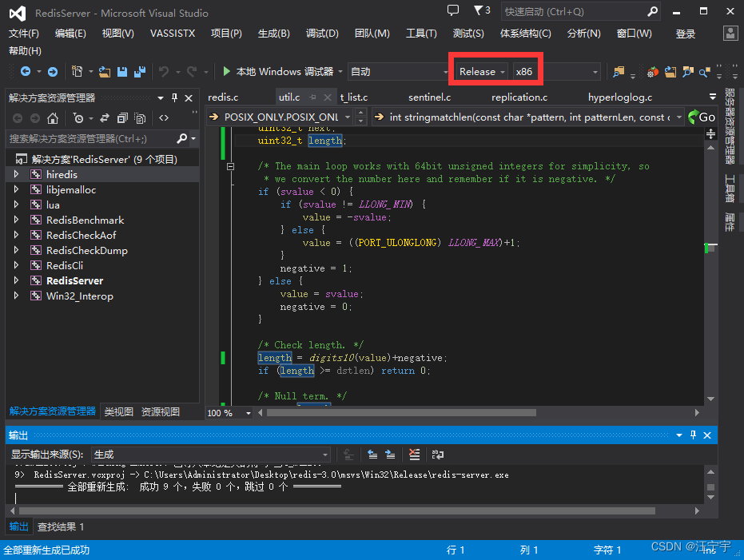
Task: Open Solution Explorer window options arrow
Action: click(x=161, y=98)
